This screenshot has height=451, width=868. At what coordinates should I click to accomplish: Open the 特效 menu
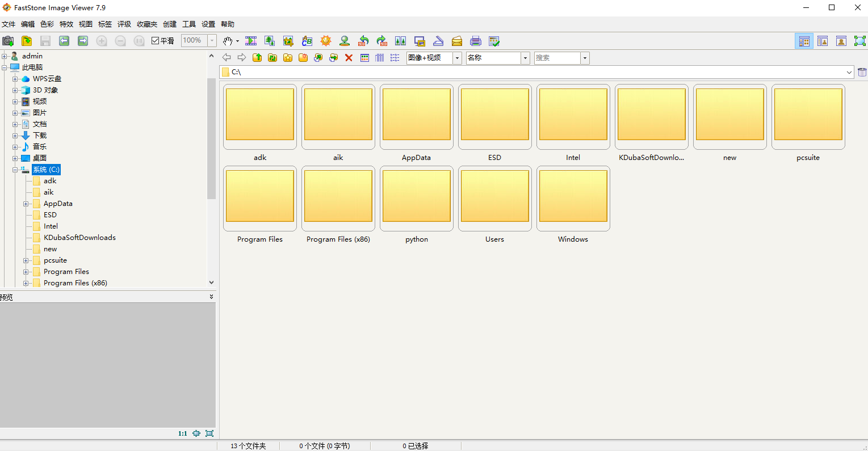pyautogui.click(x=66, y=24)
